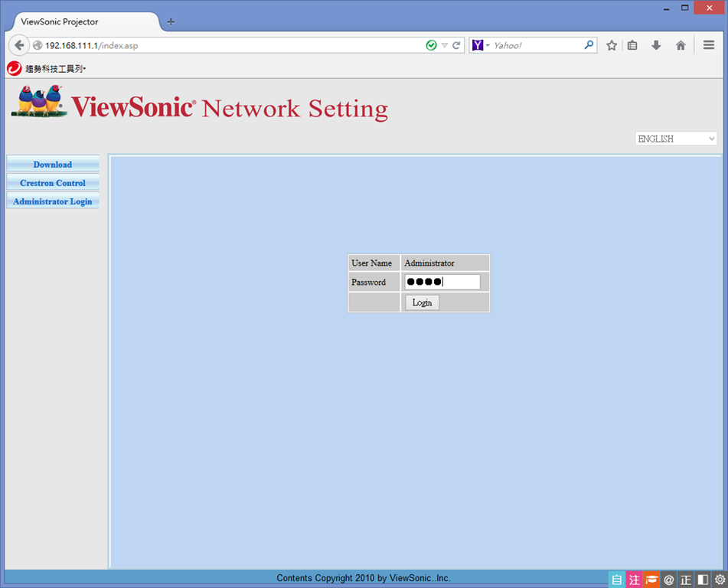The height and width of the screenshot is (588, 728).
Task: Bookmark this page with star icon
Action: tap(612, 45)
